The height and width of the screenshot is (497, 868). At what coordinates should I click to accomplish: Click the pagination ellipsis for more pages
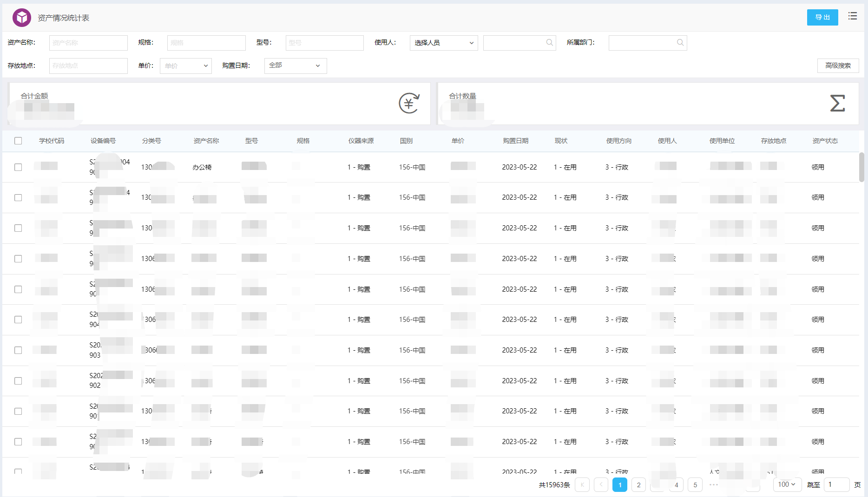714,484
